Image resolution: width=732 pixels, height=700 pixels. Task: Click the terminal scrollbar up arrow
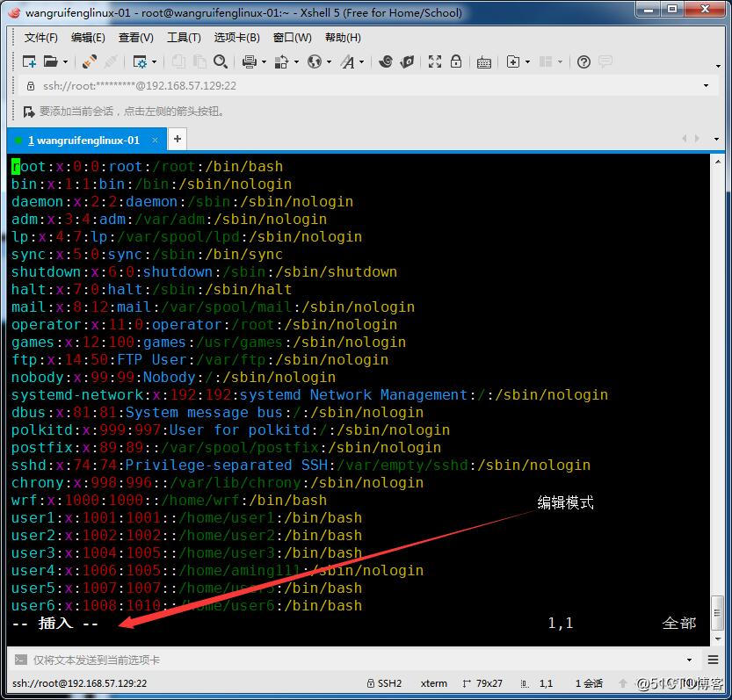click(x=718, y=162)
